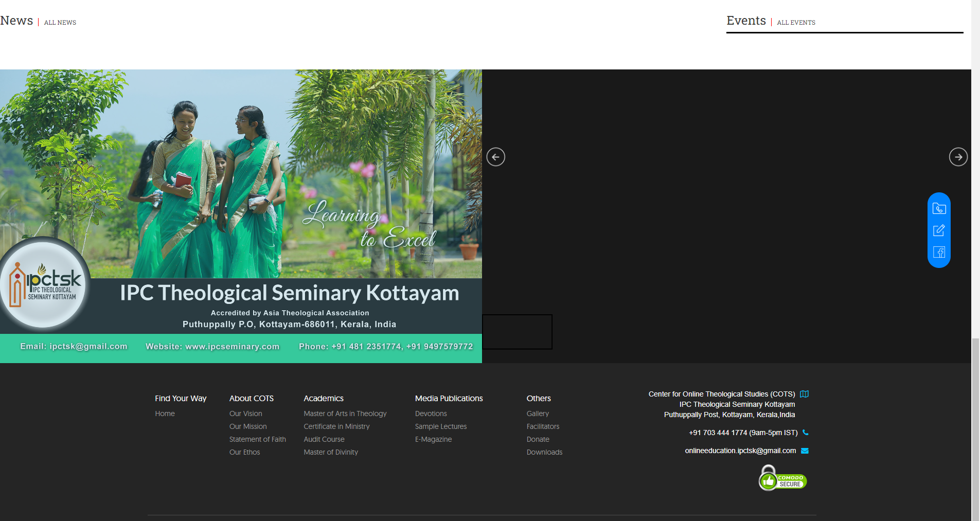The image size is (980, 521).
Task: Click the envelope email icon in footer
Action: (x=805, y=451)
